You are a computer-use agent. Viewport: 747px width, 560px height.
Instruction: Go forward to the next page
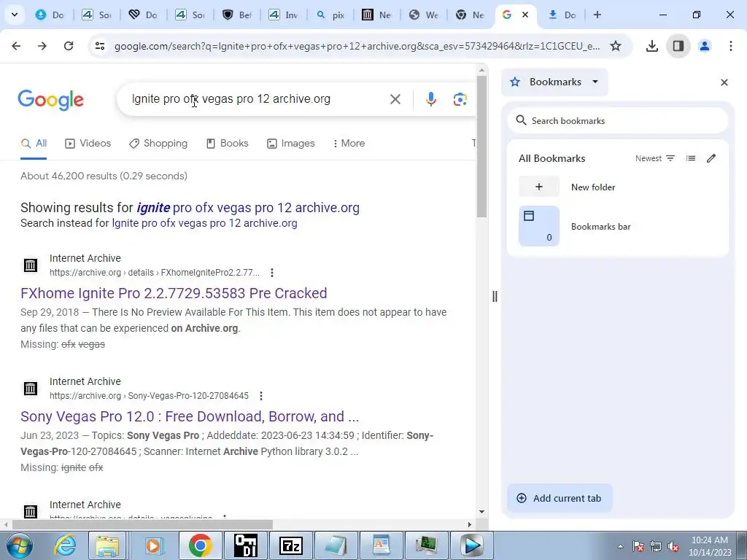tap(42, 46)
